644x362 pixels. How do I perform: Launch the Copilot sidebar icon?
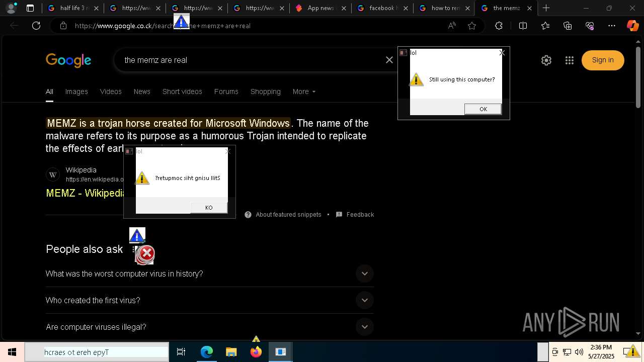coord(632,26)
